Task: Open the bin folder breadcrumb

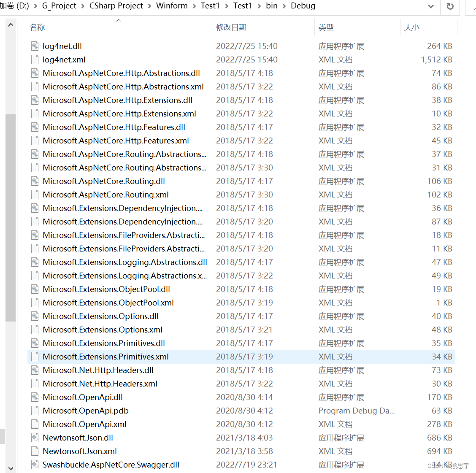Action: pyautogui.click(x=272, y=6)
